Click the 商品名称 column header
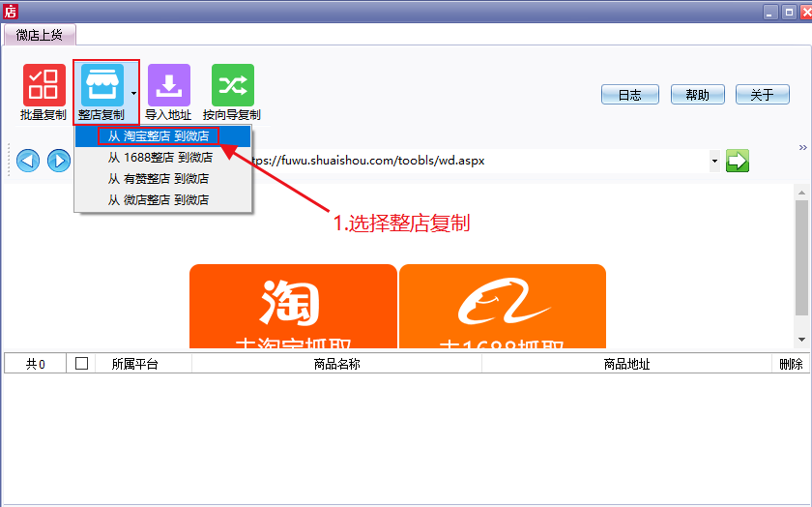 (336, 364)
